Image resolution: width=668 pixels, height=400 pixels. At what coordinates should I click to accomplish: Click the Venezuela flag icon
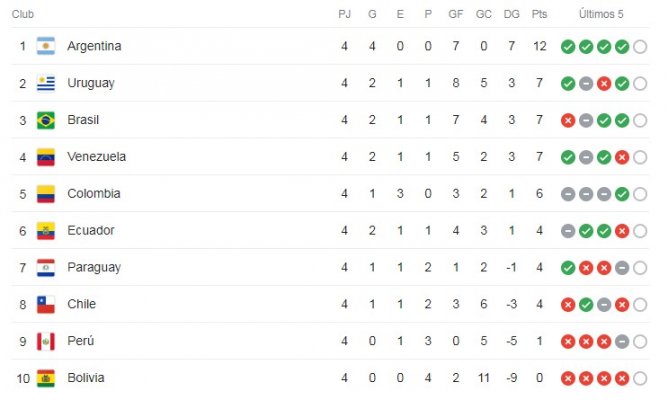46,157
